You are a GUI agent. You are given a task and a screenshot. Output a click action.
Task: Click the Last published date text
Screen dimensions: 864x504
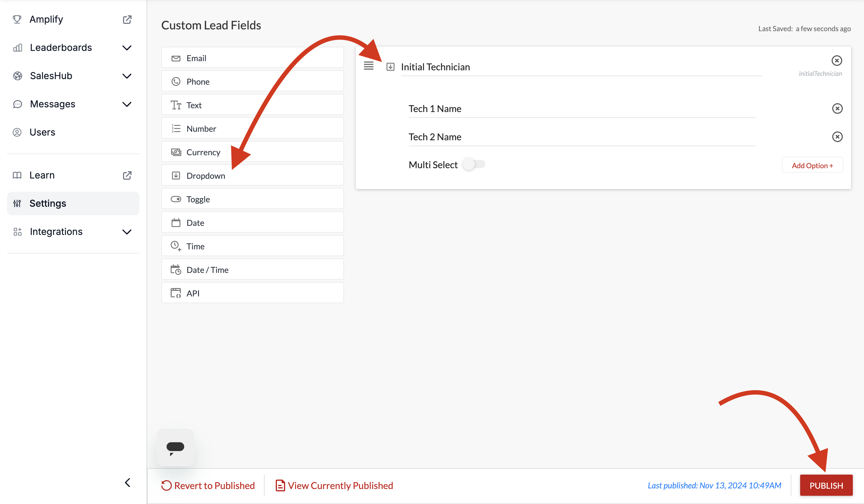tap(715, 485)
